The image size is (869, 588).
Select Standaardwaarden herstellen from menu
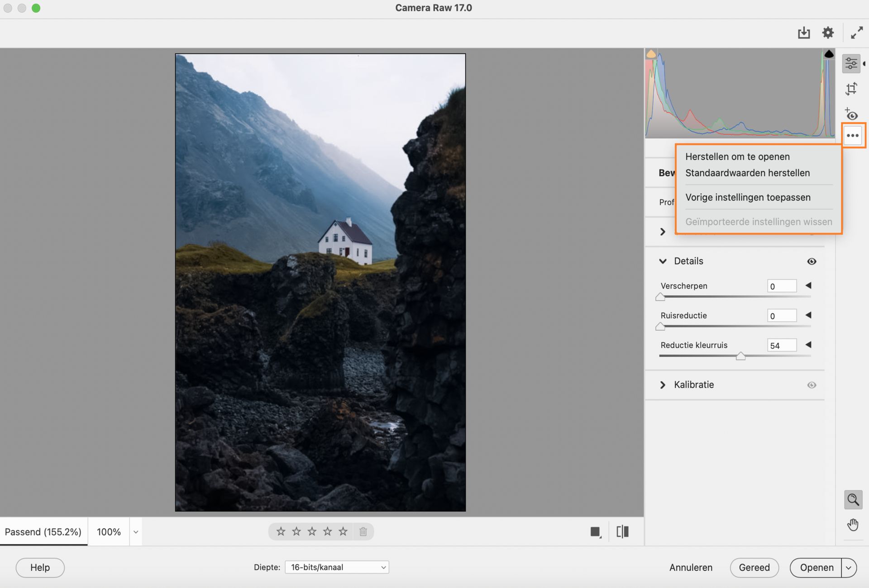[x=747, y=172]
